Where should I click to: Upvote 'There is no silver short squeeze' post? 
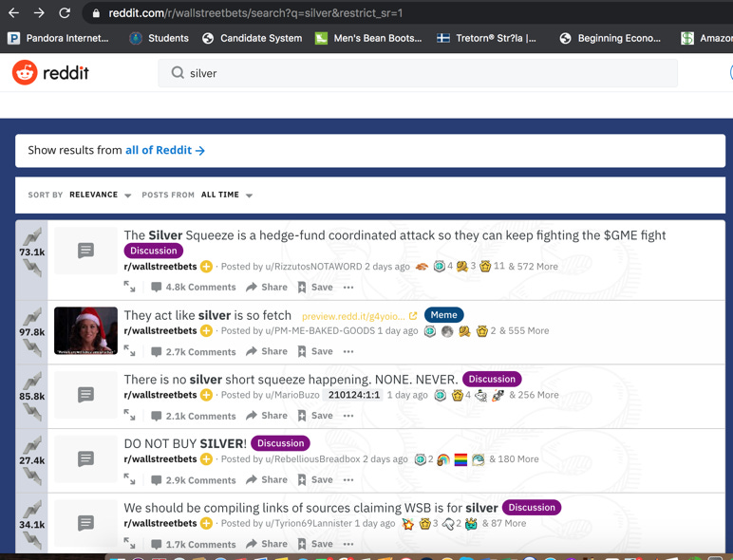pos(32,381)
